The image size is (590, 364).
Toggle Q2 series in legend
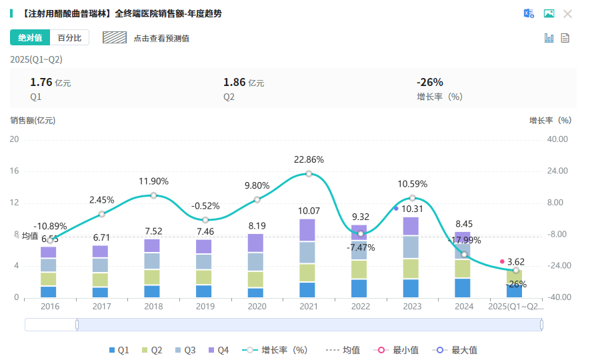coord(152,350)
